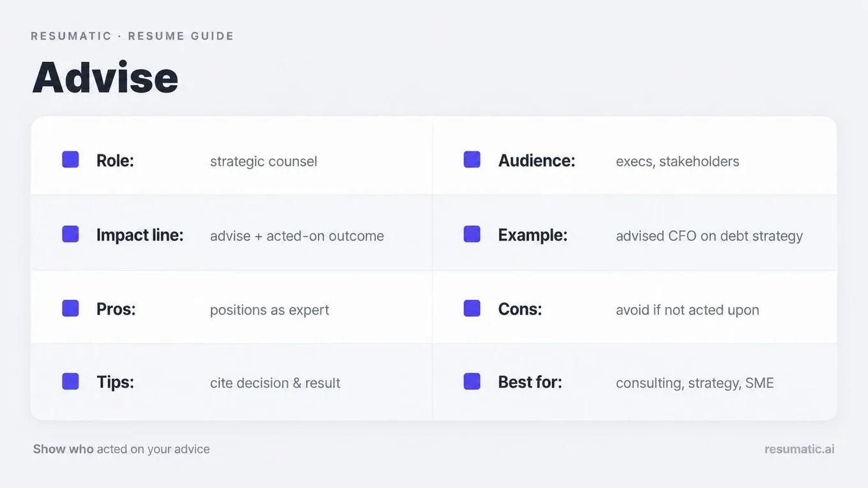Select the 'Best for:' label
The height and width of the screenshot is (488, 868).
[530, 383]
